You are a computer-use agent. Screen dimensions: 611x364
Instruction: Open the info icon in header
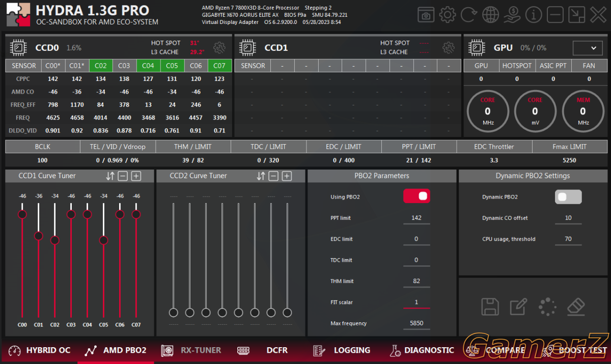coord(534,15)
